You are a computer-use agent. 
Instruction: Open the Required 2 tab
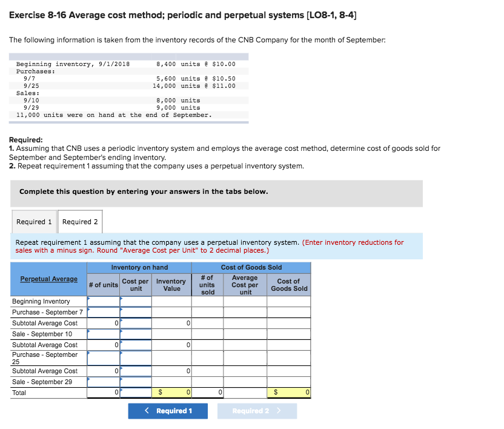pos(79,221)
